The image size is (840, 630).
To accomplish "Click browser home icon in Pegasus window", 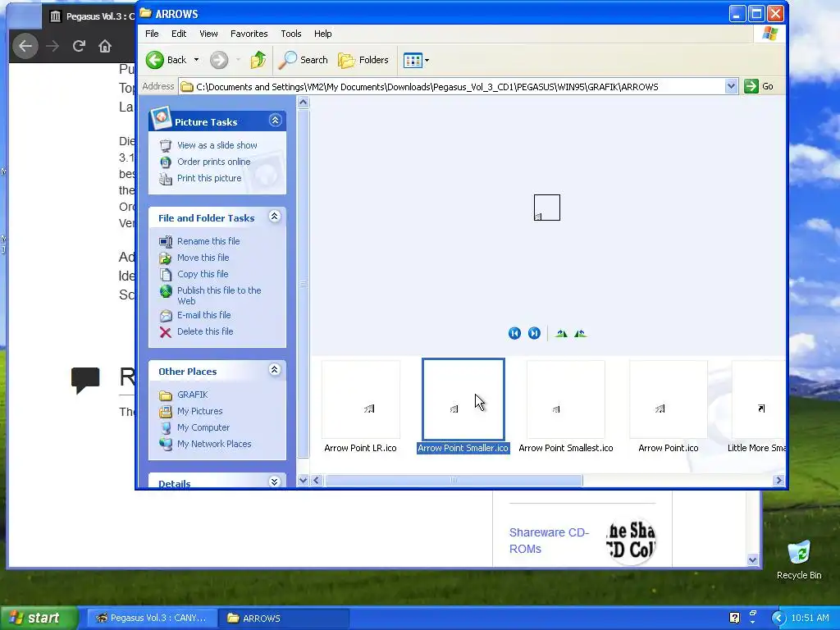I will [x=105, y=46].
